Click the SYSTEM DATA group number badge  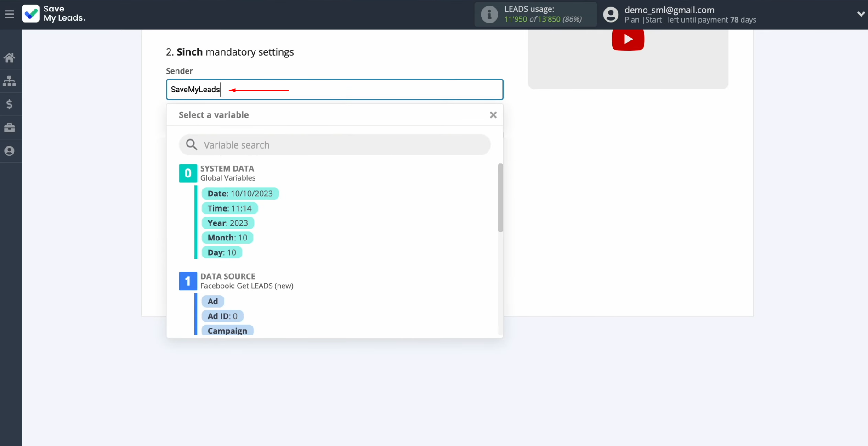pos(188,173)
